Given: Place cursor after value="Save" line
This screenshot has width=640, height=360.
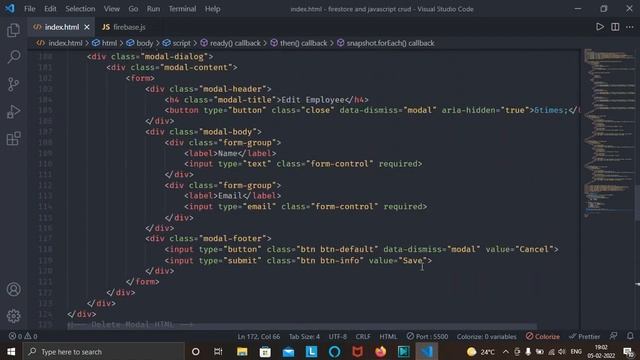Looking at the screenshot, I should click(x=432, y=260).
